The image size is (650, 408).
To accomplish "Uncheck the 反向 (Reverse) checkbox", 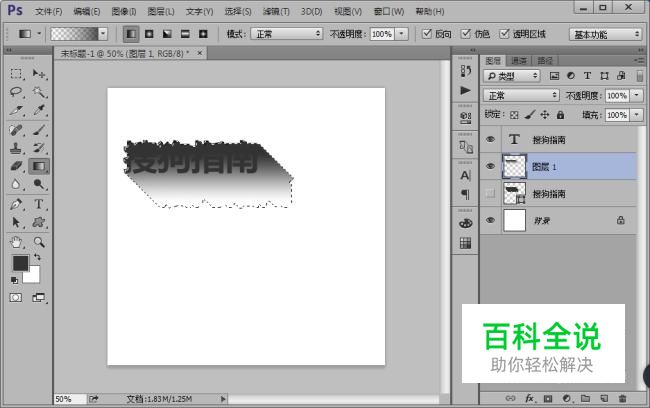I will (x=427, y=34).
